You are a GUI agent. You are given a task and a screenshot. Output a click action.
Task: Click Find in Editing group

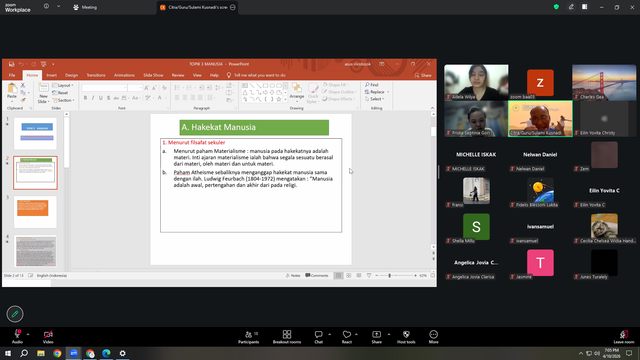372,85
